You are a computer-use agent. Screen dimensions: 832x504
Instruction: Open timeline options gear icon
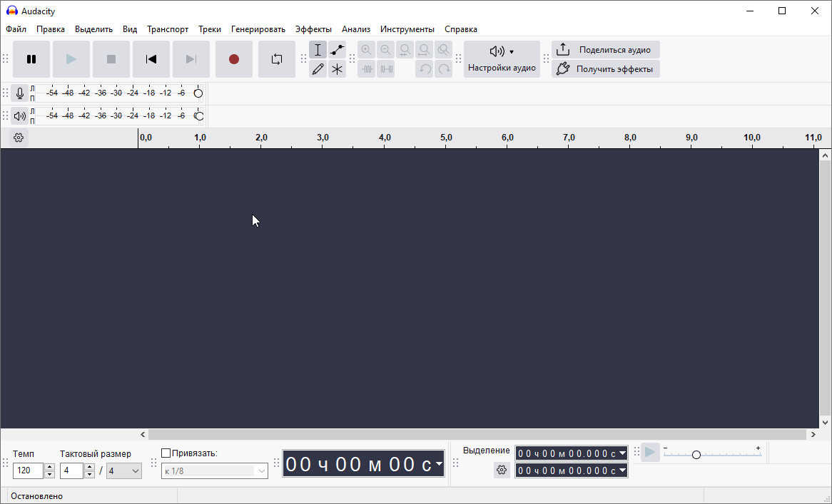click(x=19, y=138)
